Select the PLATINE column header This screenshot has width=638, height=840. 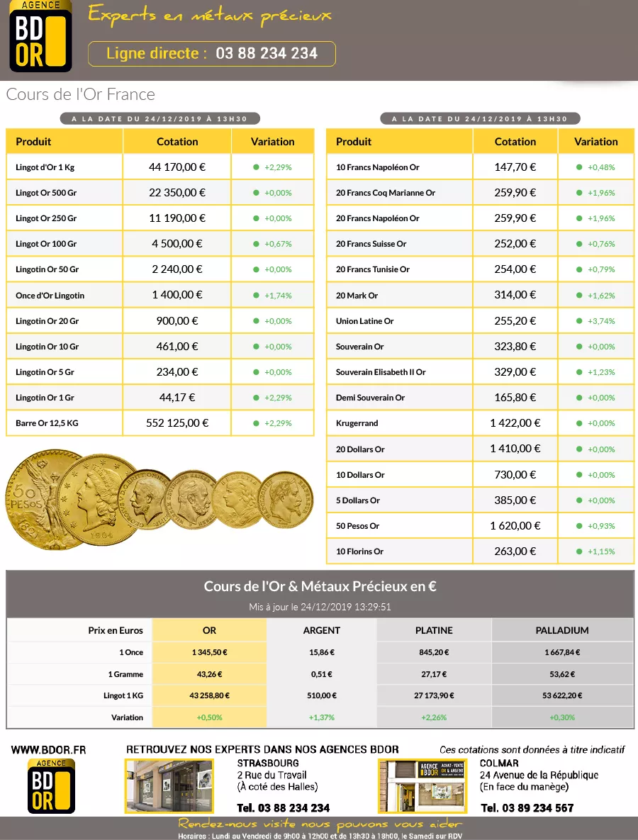434,630
